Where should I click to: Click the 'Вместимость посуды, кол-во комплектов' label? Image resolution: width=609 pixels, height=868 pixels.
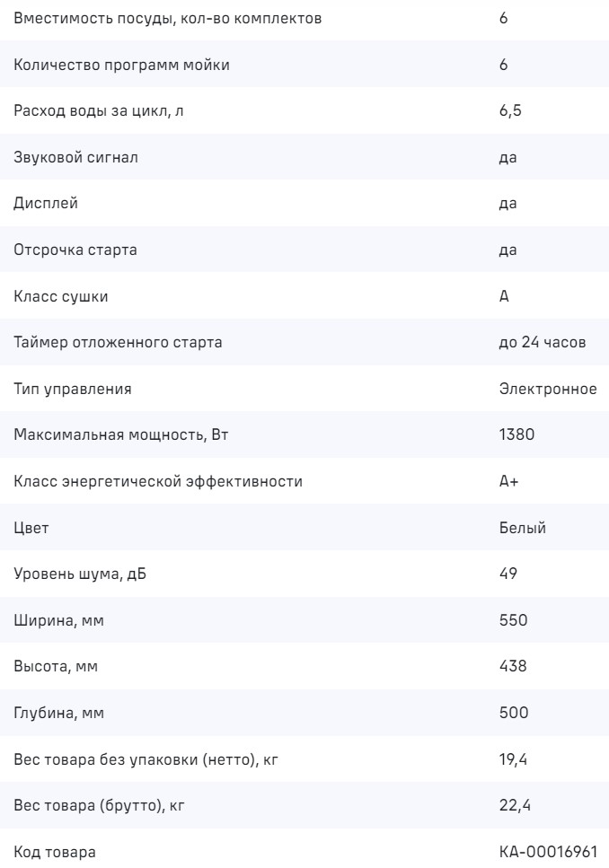pos(167,18)
